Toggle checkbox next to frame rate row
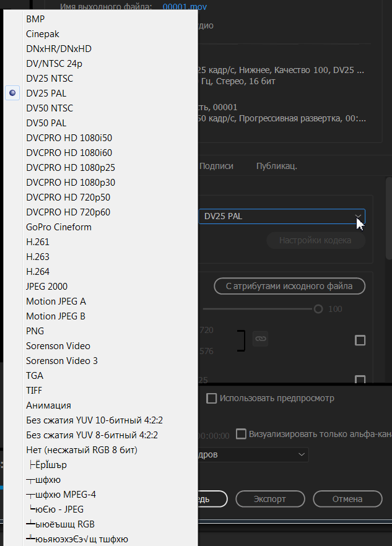The height and width of the screenshot is (546, 392). point(360,379)
